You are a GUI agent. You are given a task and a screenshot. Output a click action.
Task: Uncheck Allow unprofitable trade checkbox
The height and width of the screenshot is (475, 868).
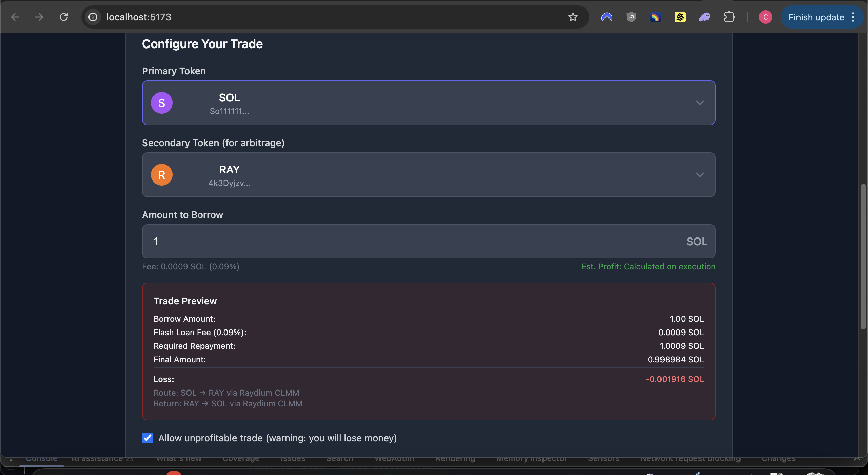pos(147,438)
